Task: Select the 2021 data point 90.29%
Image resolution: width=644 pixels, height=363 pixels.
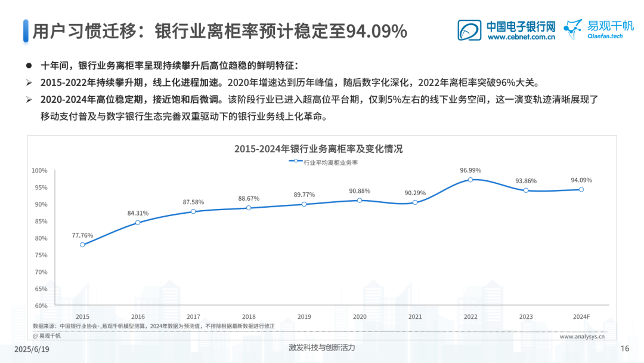Action: click(x=415, y=202)
